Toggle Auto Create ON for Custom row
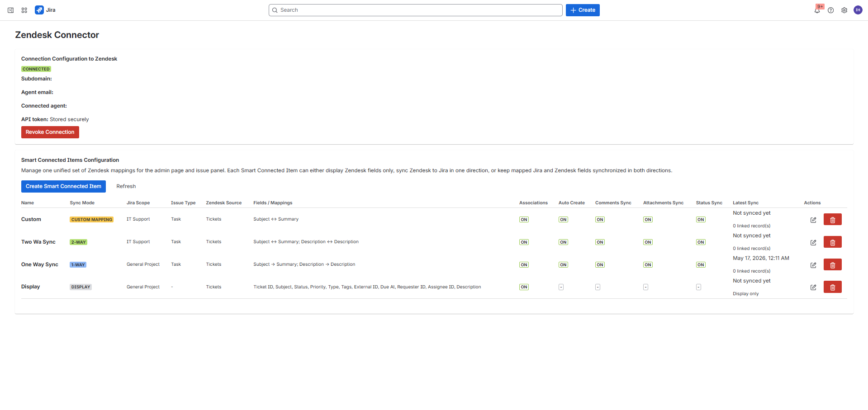868x410 pixels. pyautogui.click(x=563, y=220)
